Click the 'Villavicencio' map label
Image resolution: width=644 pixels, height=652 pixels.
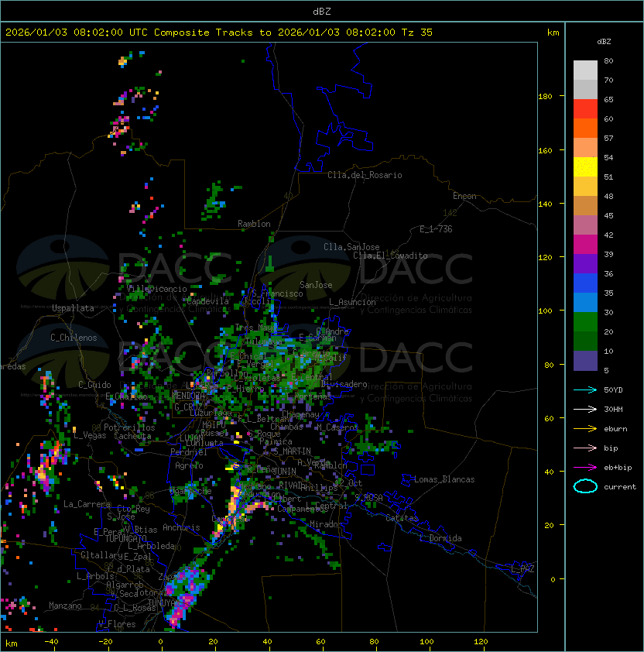(x=156, y=289)
